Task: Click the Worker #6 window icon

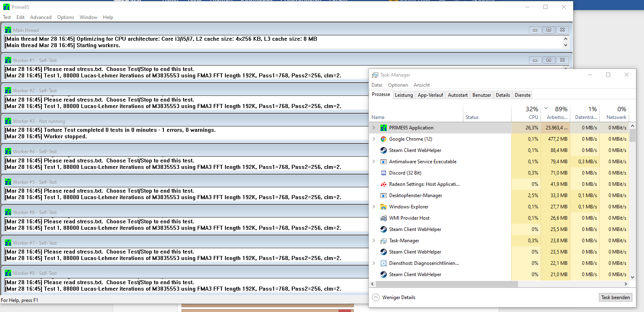Action: [x=8, y=212]
